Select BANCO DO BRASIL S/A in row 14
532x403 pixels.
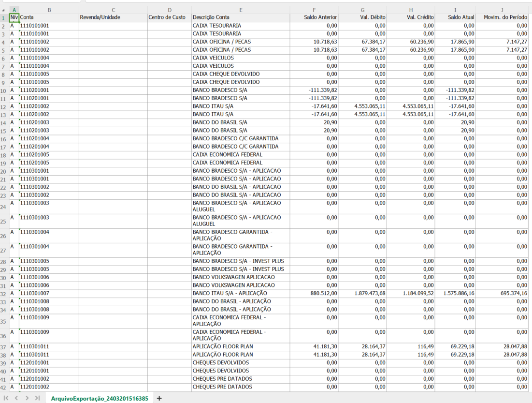[241, 123]
